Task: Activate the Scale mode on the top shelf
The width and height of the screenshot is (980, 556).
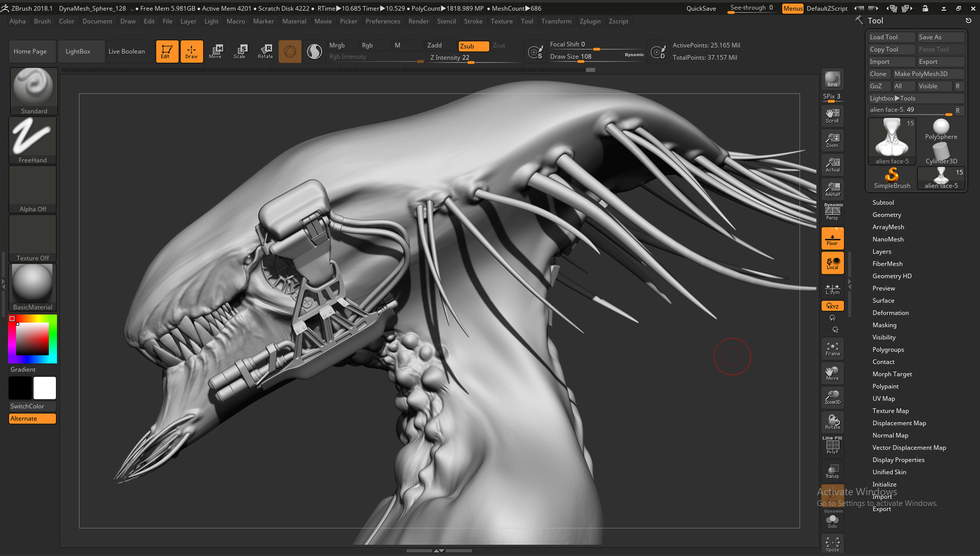Action: [x=240, y=51]
